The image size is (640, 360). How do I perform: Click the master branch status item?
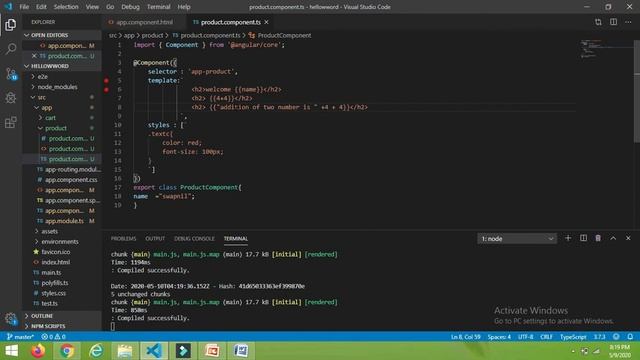point(20,337)
